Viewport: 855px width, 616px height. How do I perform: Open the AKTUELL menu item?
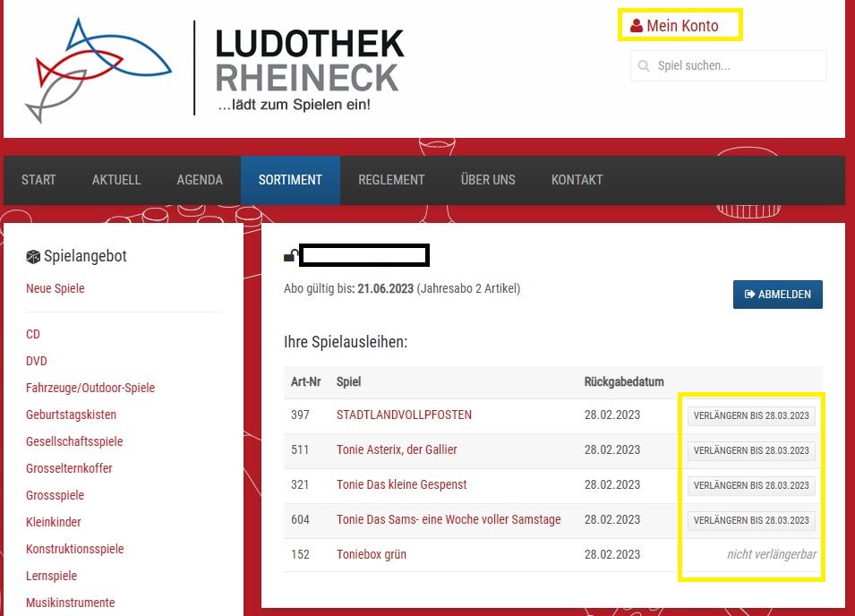point(116,180)
